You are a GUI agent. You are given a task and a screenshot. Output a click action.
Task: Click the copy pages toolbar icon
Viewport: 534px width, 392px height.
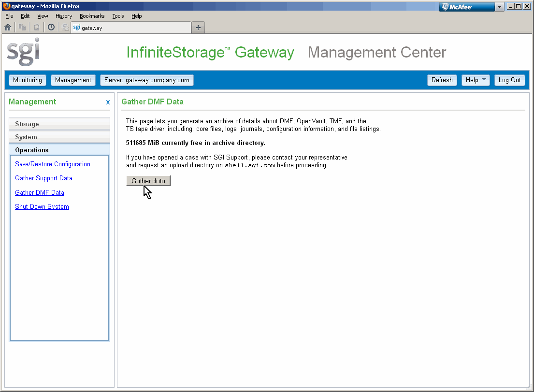point(23,27)
